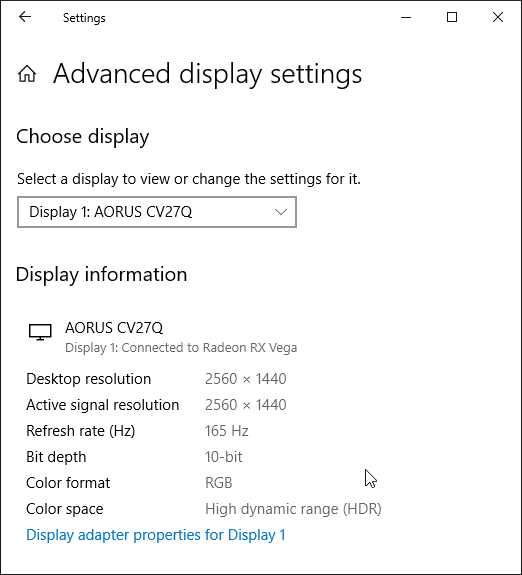Maximize the Settings window
The height and width of the screenshot is (575, 522).
pos(452,17)
